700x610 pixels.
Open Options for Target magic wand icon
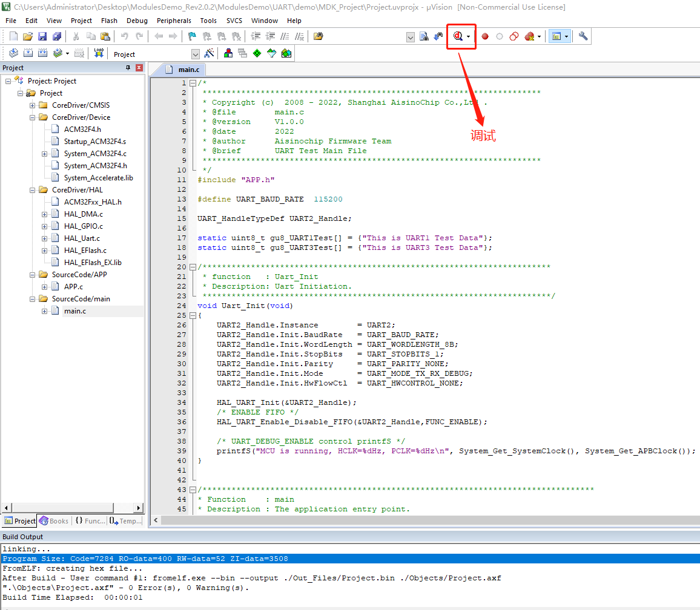[210, 54]
